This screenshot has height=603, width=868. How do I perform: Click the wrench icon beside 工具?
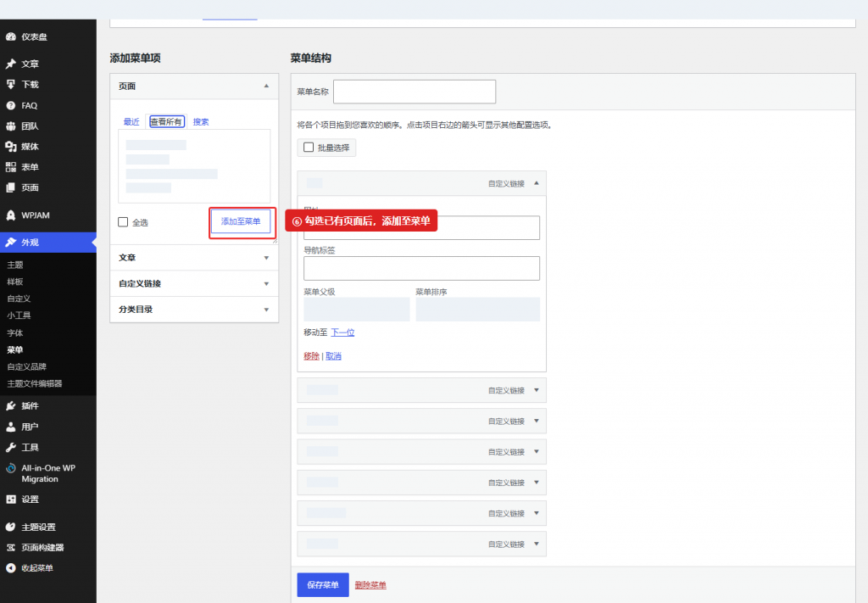(x=10, y=447)
